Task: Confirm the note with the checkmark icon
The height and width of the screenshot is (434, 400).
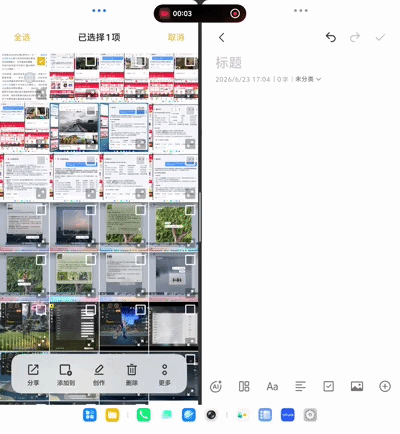Action: (x=380, y=37)
